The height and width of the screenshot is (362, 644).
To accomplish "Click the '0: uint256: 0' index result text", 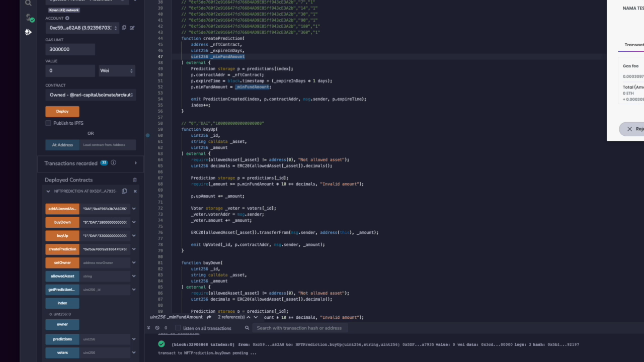I will pos(60,314).
